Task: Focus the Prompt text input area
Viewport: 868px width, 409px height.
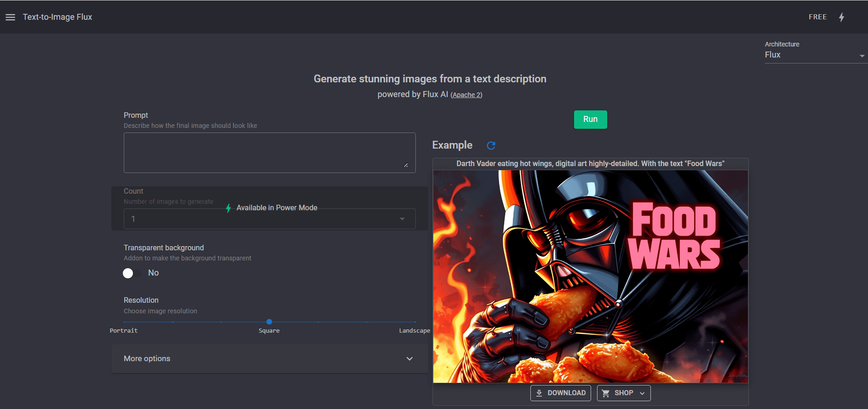Action: point(270,153)
